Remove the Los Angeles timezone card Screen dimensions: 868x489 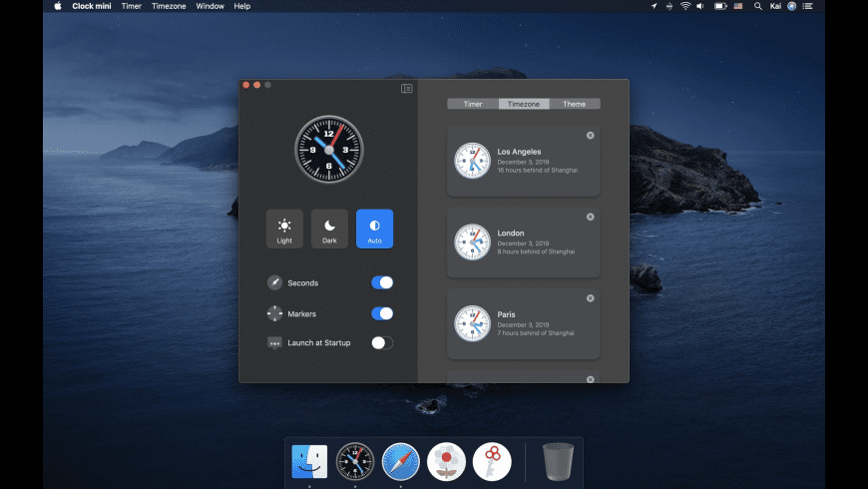click(590, 136)
